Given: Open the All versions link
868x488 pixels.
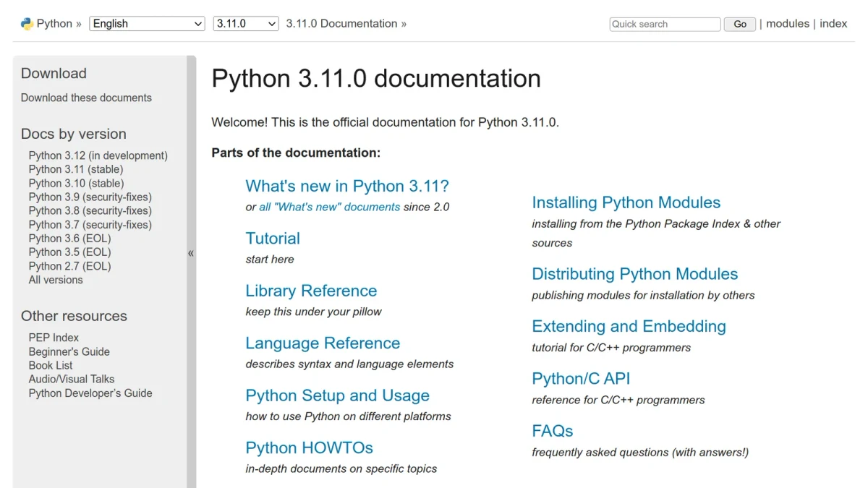Looking at the screenshot, I should click(56, 280).
